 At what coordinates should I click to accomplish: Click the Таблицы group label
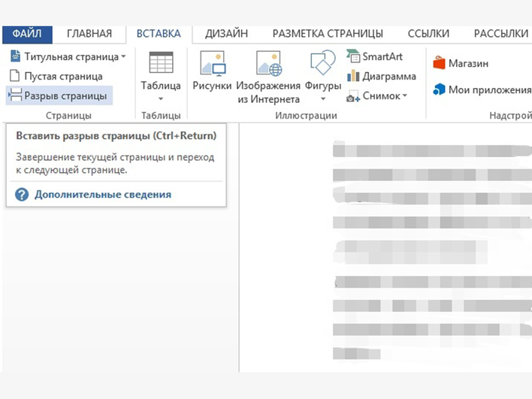tap(161, 116)
